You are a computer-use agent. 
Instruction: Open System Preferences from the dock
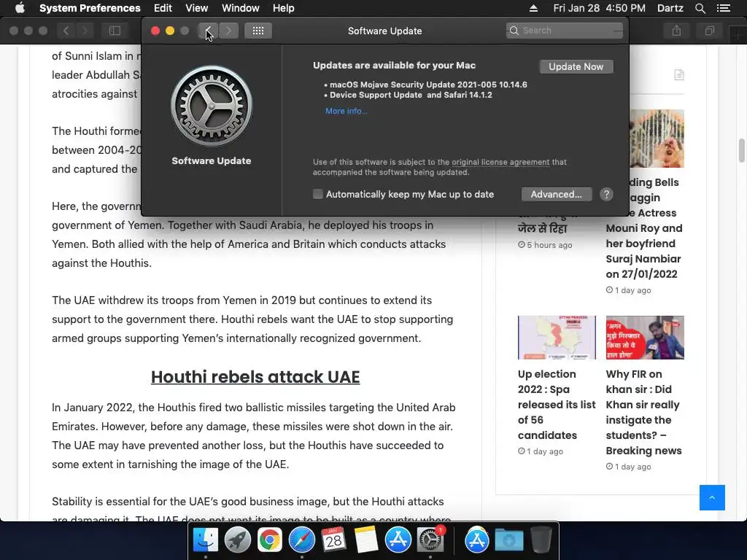[x=430, y=540]
